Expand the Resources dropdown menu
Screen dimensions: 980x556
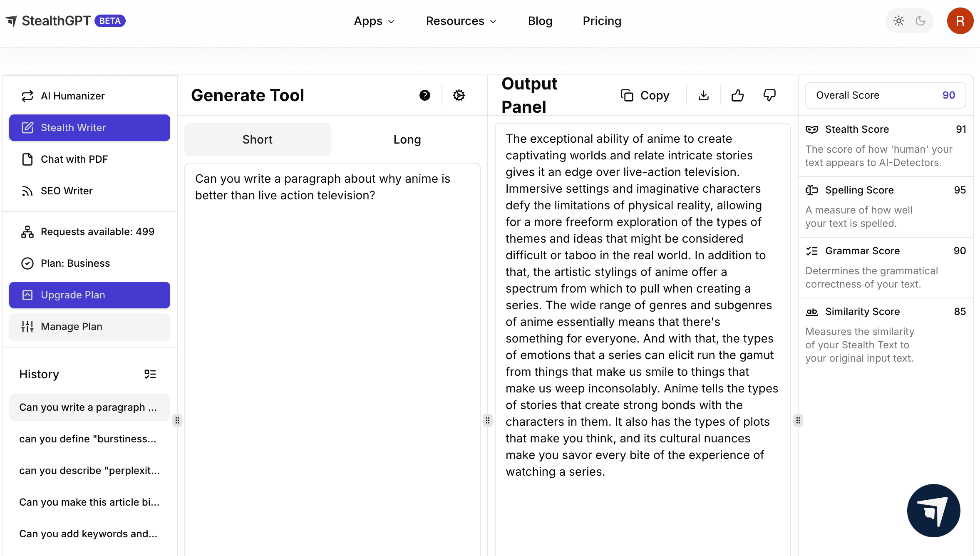pos(461,21)
